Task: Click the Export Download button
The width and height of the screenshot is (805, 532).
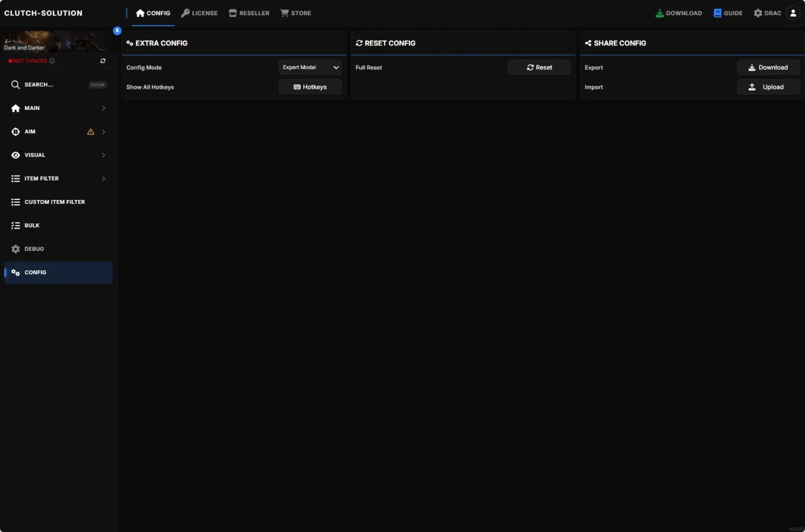Action: [769, 67]
